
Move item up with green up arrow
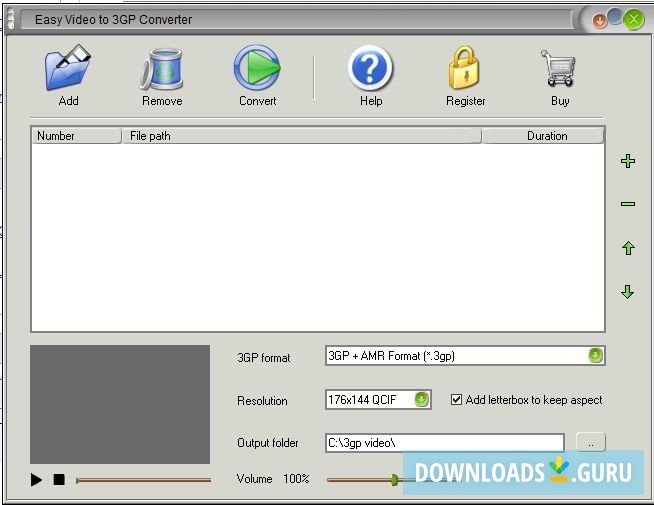(x=628, y=248)
